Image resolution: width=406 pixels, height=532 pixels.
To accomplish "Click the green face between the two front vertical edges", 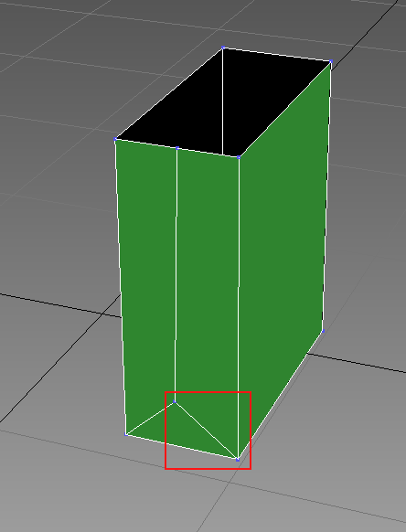I will click(x=207, y=271).
